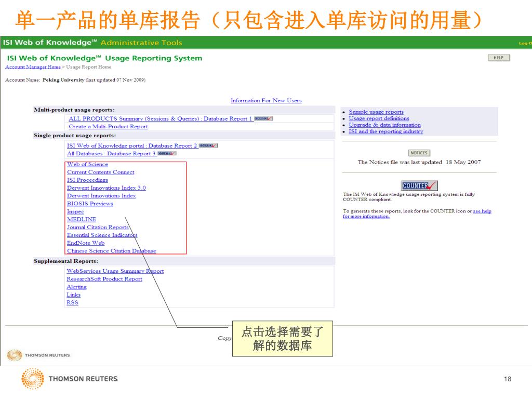
Task: Open Chinese Science Citation Database report
Action: pos(112,251)
